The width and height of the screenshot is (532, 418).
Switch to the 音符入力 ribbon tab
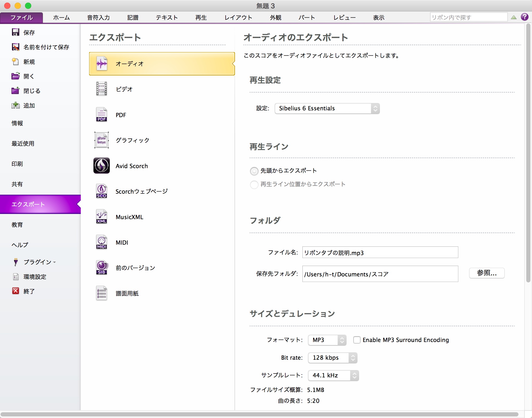coord(98,17)
